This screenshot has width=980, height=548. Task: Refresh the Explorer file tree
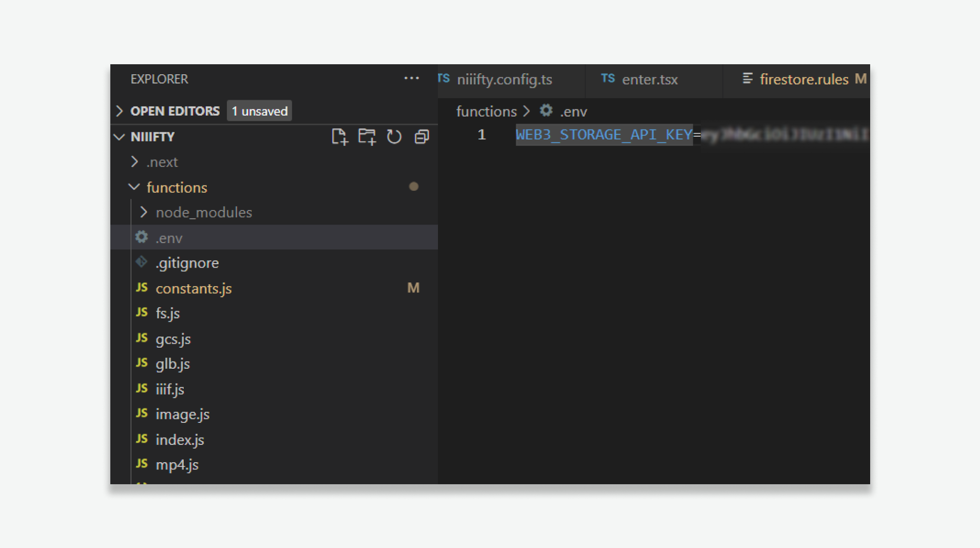tap(394, 137)
